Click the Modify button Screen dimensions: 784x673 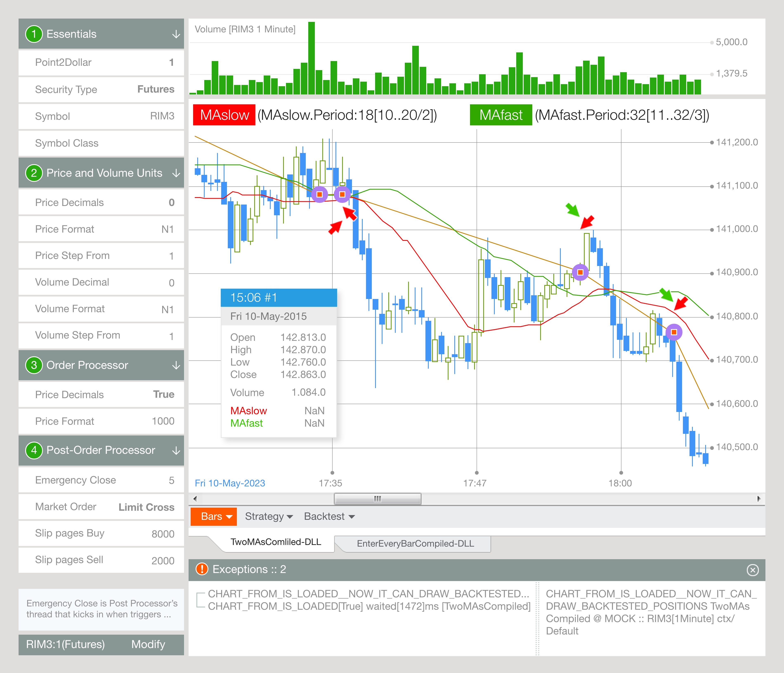(148, 644)
